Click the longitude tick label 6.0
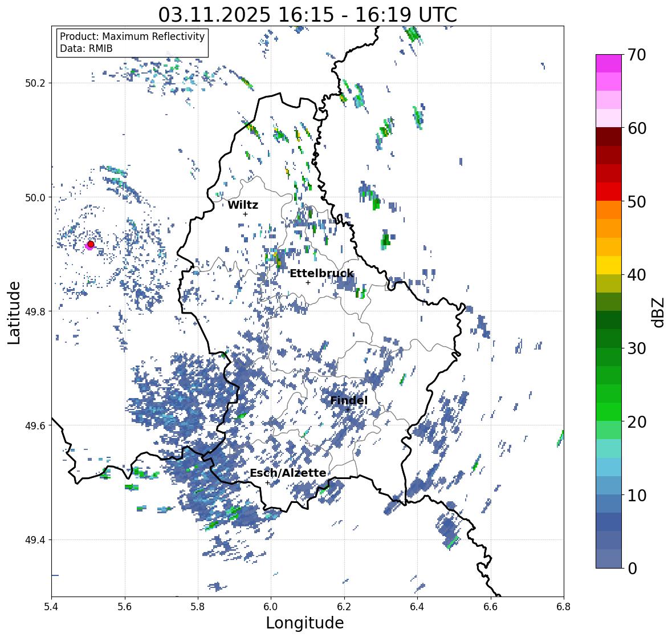 [271, 606]
